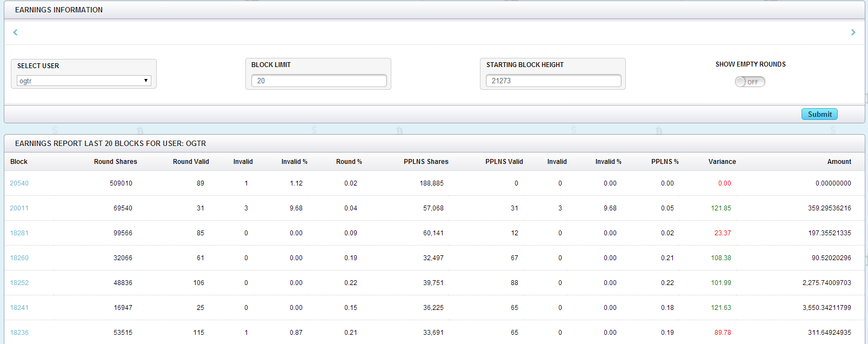
Task: Click PPLNS shares value 32,497
Action: tap(433, 258)
